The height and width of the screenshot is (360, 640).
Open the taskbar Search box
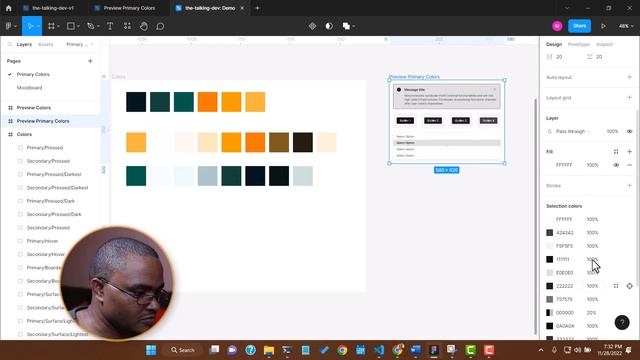tap(182, 350)
